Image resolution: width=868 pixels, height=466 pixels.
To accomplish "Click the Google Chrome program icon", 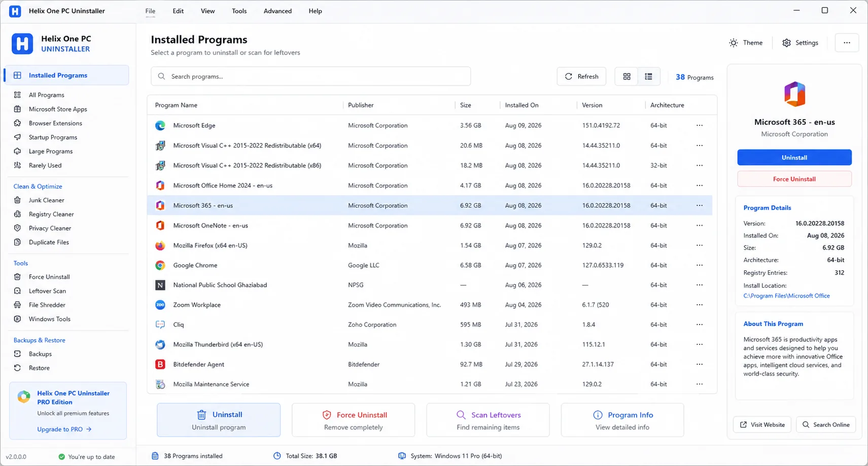I will tap(160, 265).
